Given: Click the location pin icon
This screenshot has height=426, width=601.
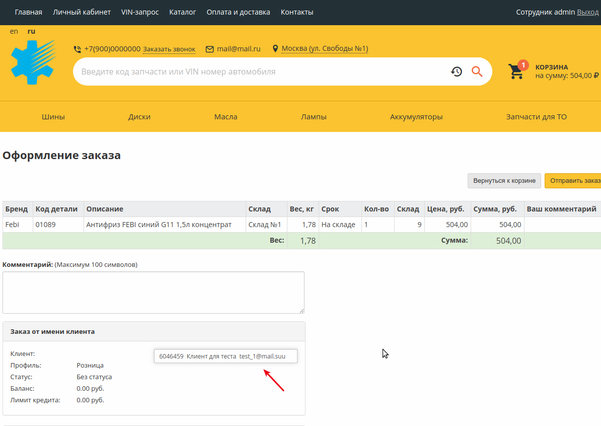Looking at the screenshot, I should point(275,49).
